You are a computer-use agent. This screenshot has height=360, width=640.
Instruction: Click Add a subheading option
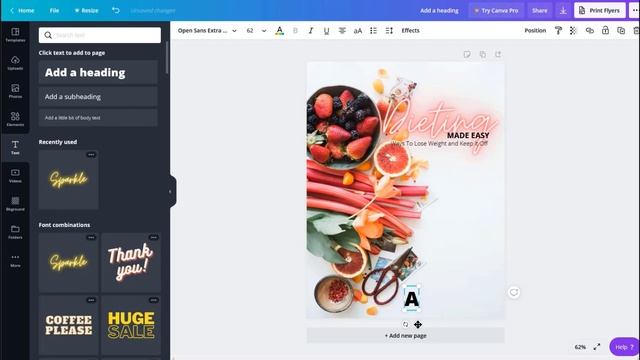98,97
